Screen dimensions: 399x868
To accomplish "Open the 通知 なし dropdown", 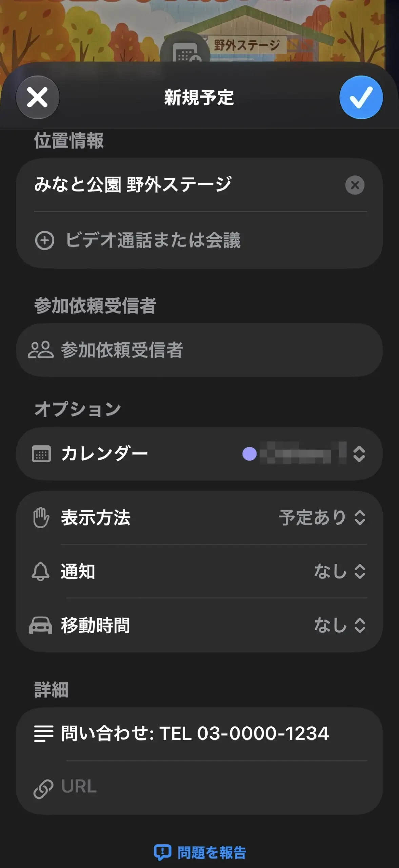I will (x=340, y=572).
